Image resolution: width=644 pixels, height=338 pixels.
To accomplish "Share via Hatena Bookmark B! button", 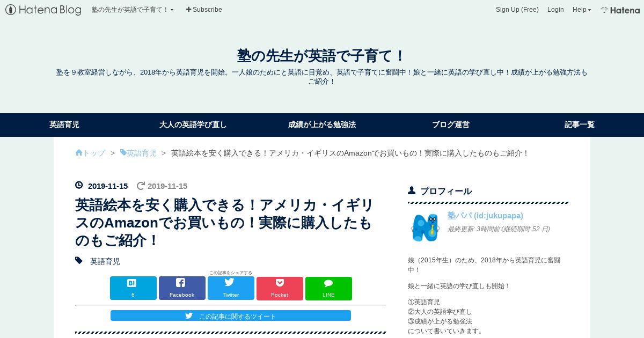I will pyautogui.click(x=133, y=288).
